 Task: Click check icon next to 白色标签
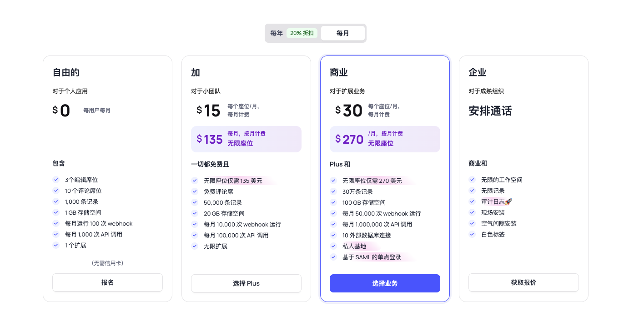472,234
